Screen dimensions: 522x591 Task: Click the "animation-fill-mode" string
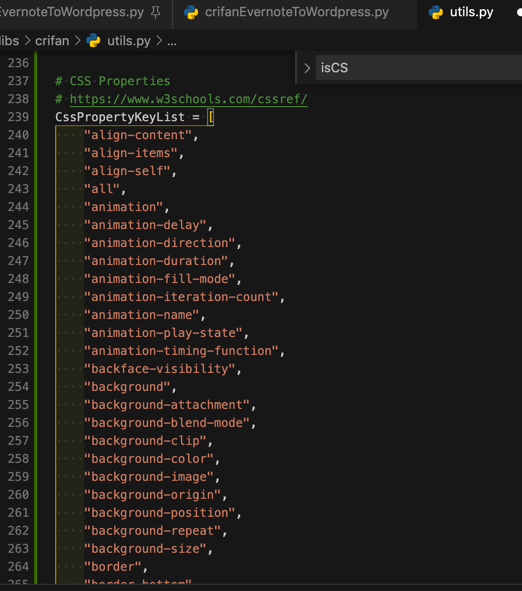pyautogui.click(x=159, y=279)
